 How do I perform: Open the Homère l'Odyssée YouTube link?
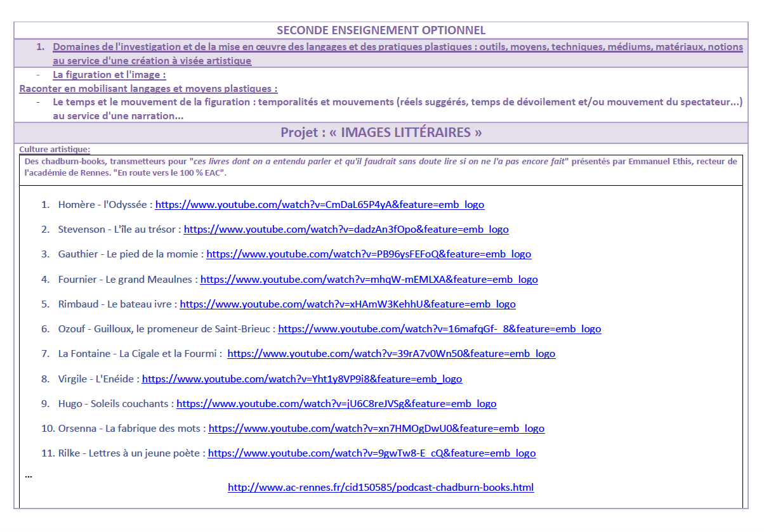coord(319,205)
